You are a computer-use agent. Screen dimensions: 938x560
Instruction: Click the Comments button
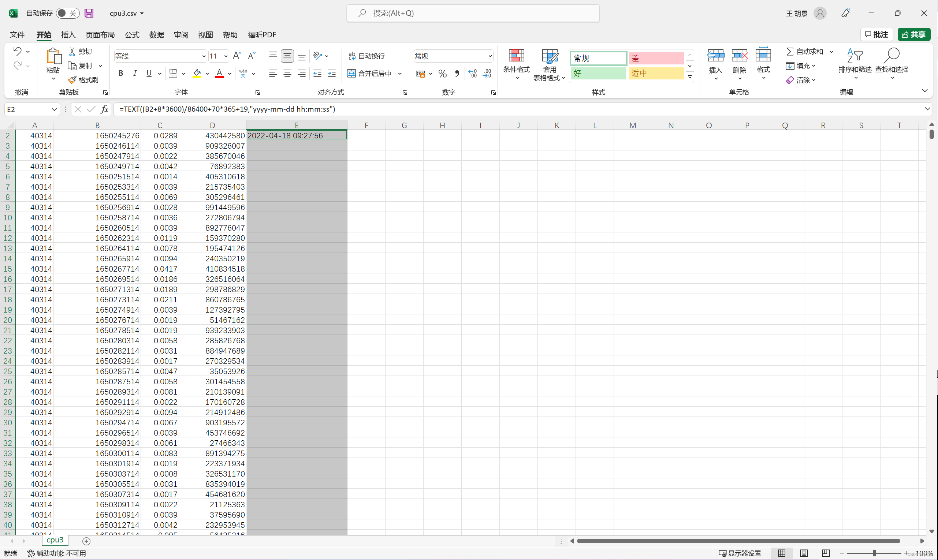tap(876, 35)
